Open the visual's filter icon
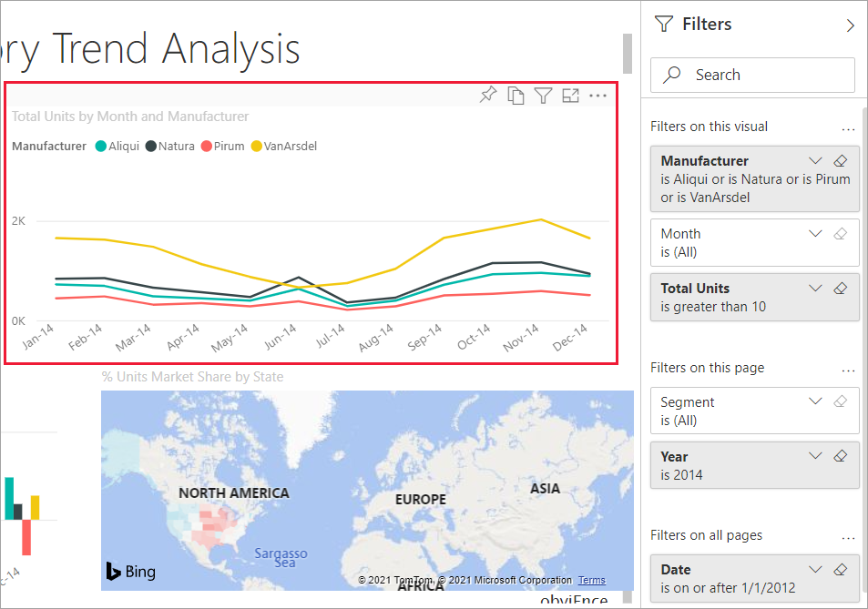This screenshot has height=609, width=868. (543, 96)
